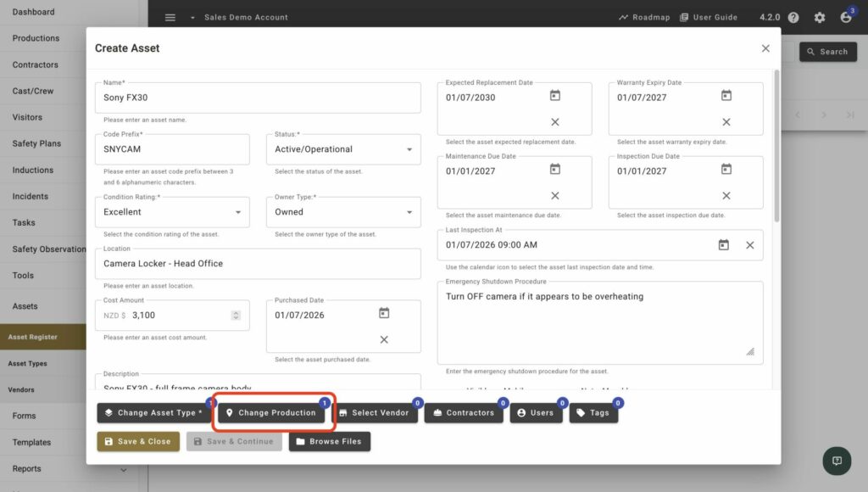Click the Description field

258,383
